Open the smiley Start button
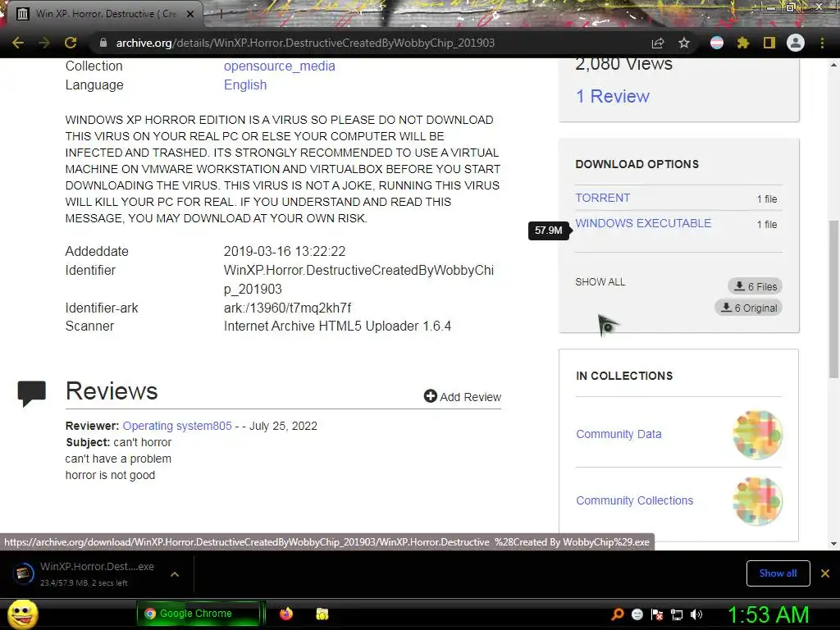 click(22, 614)
